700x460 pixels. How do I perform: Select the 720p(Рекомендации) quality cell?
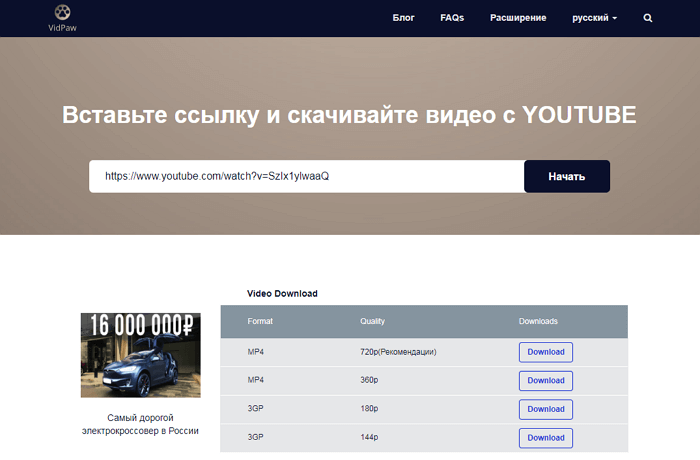coord(398,352)
